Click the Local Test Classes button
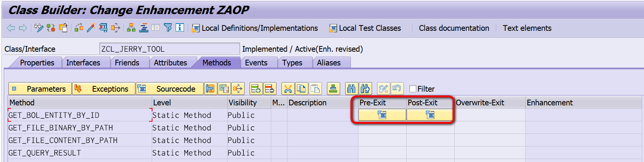The image size is (644, 162). [365, 28]
